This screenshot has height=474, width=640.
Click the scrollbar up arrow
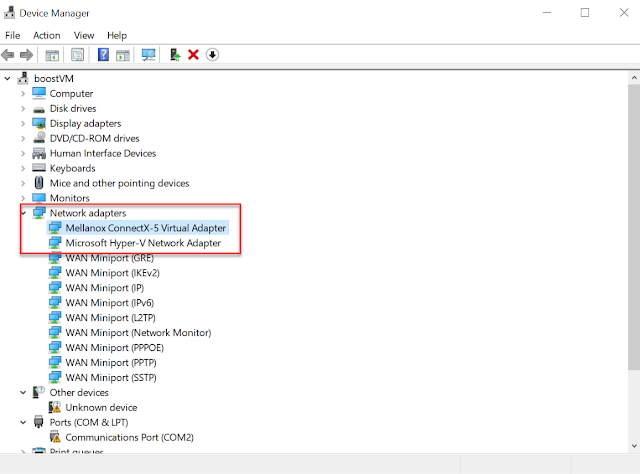(x=634, y=78)
